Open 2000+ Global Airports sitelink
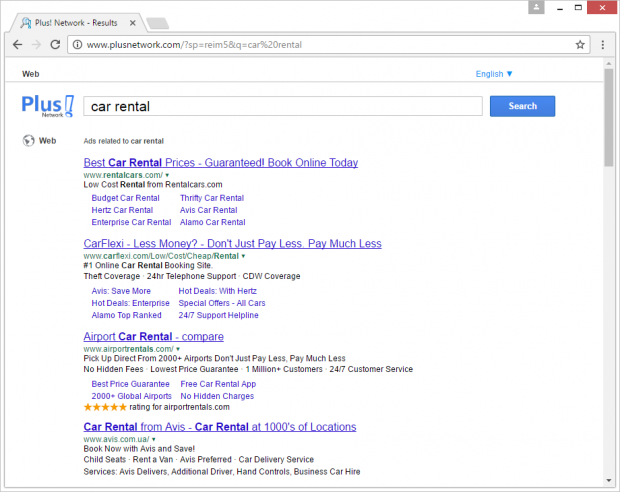The height and width of the screenshot is (492, 620). (x=132, y=396)
